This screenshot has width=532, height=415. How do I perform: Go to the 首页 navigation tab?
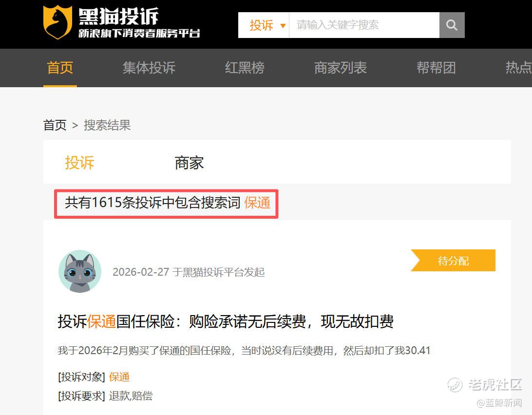coord(60,68)
